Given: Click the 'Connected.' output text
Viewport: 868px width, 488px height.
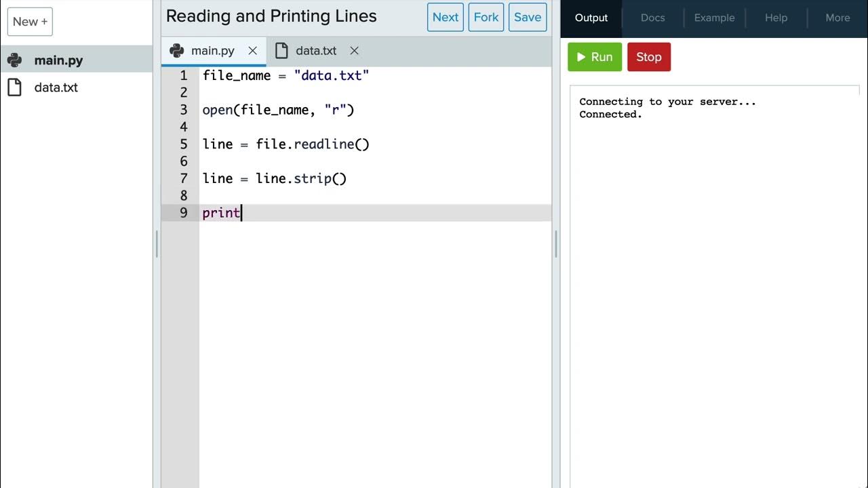Looking at the screenshot, I should coord(610,115).
